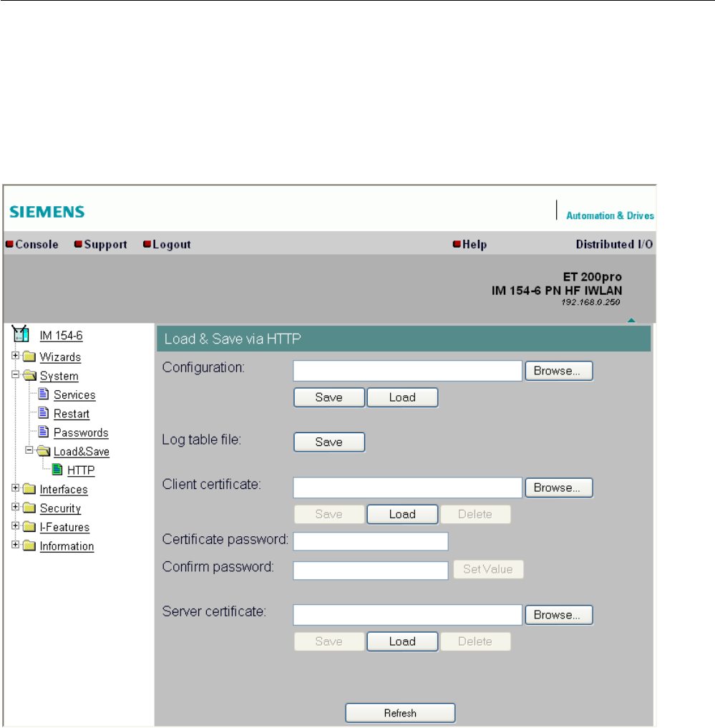
Task: Open the System link
Action: click(x=59, y=376)
